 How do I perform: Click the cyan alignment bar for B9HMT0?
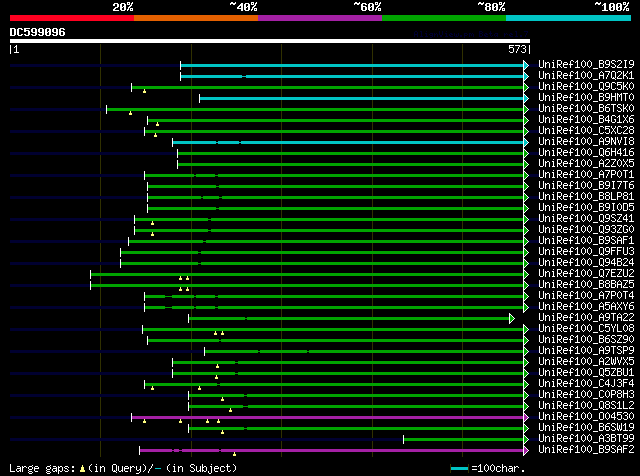pyautogui.click(x=362, y=98)
